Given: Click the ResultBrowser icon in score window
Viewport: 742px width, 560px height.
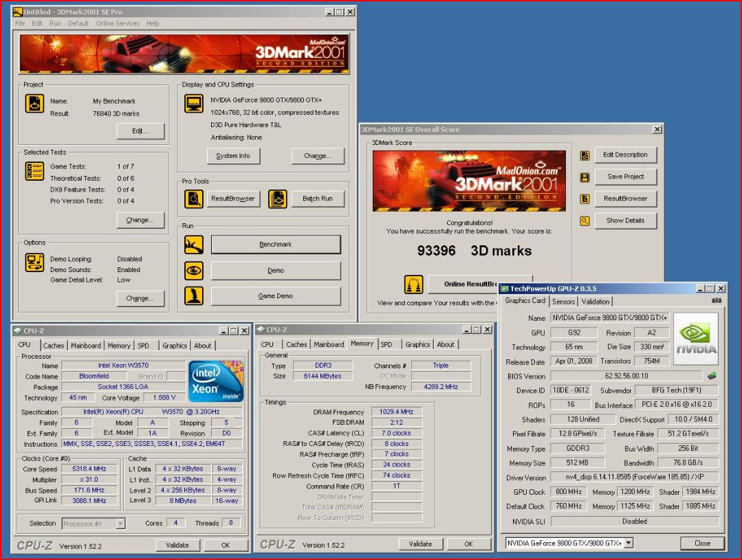Looking at the screenshot, I should pos(585,199).
